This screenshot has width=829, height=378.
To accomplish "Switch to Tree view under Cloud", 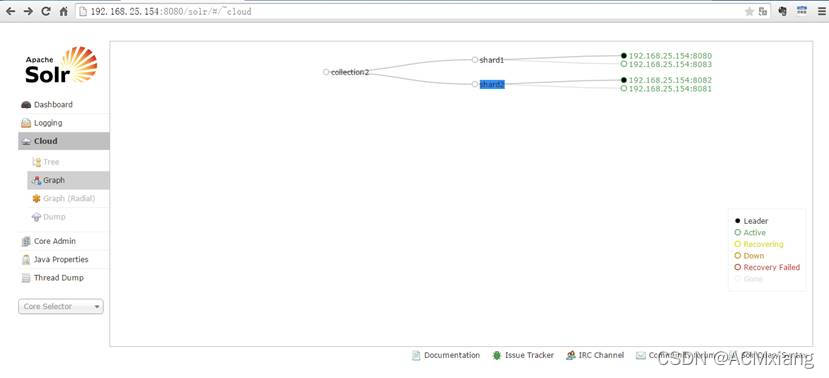I will click(68, 162).
